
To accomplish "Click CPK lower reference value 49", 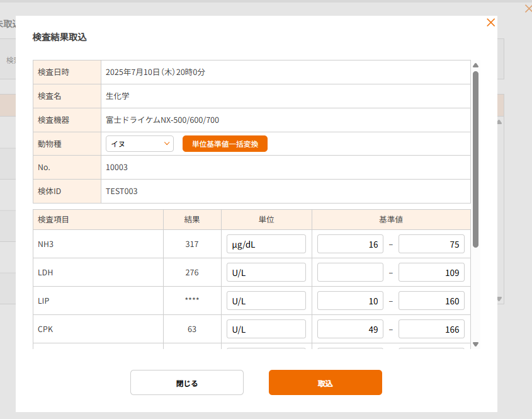I will pos(350,329).
